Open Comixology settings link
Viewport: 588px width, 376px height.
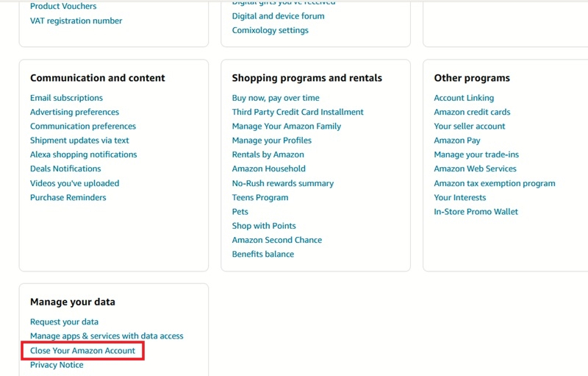tap(270, 30)
